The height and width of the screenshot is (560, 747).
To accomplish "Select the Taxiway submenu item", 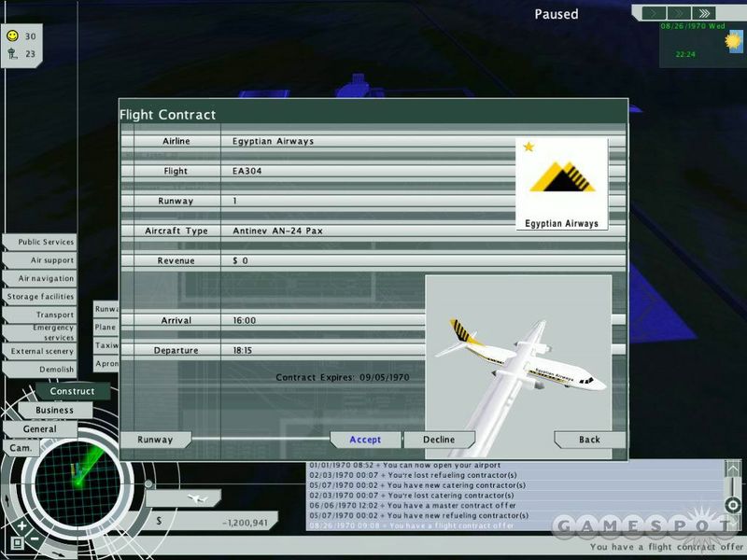I will point(106,345).
